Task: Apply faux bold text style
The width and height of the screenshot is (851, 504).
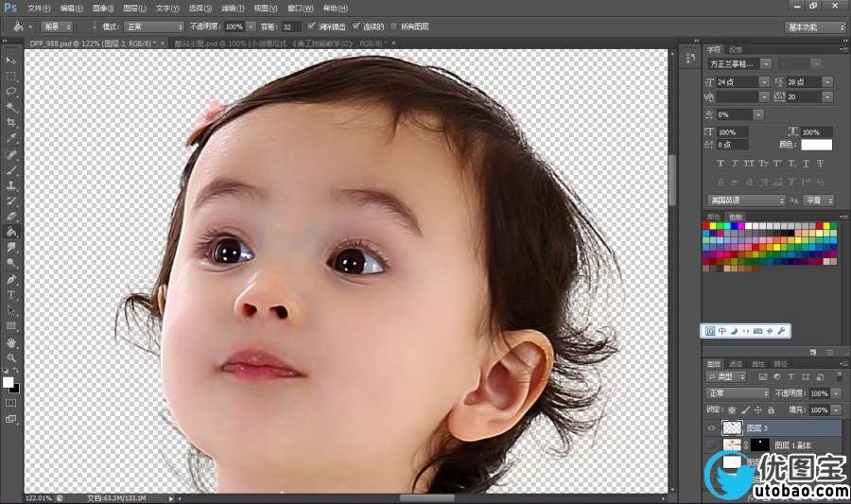Action: click(721, 163)
